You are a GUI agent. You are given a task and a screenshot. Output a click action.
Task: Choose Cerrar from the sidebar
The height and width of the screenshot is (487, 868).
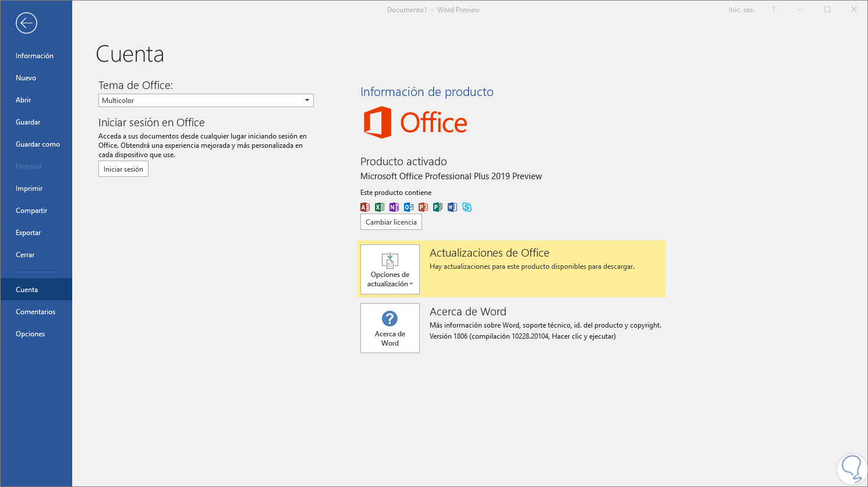click(x=25, y=255)
